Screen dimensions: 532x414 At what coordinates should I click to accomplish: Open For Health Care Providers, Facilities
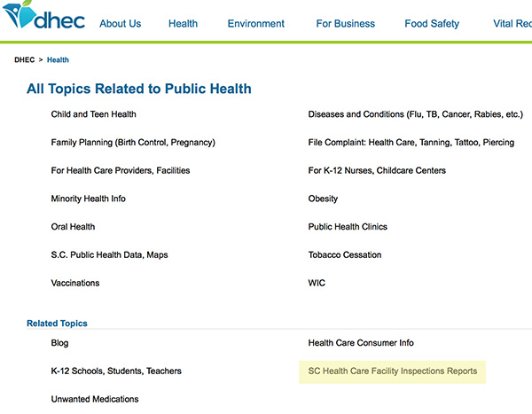(x=121, y=170)
